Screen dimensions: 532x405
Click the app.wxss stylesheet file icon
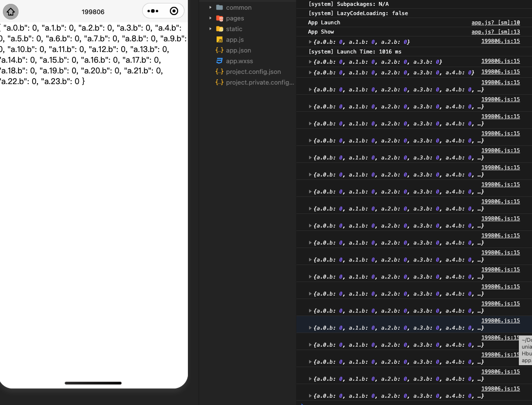(220, 61)
